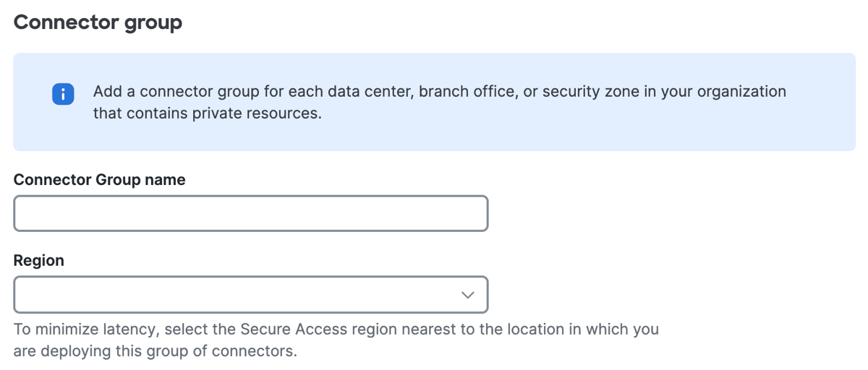
Task: Click the 'To minimize latency' helper text
Action: coord(336,340)
